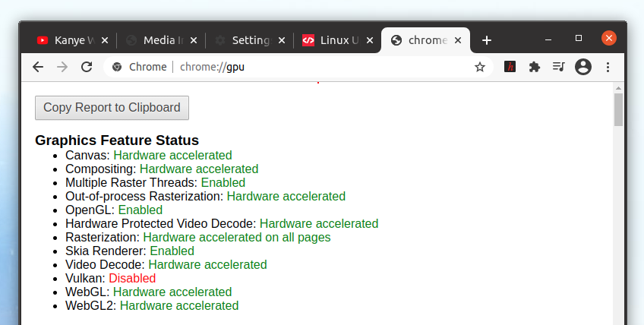The image size is (644, 325).
Task: Open the profile avatar menu
Action: pyautogui.click(x=583, y=67)
